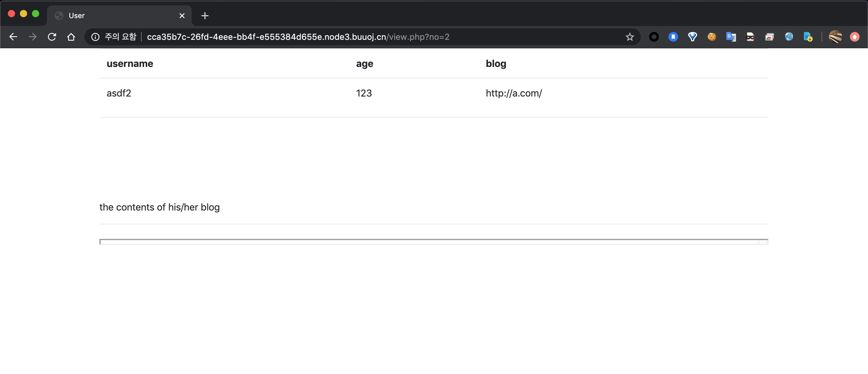
Task: Open the blue bookmark extension
Action: [x=673, y=37]
